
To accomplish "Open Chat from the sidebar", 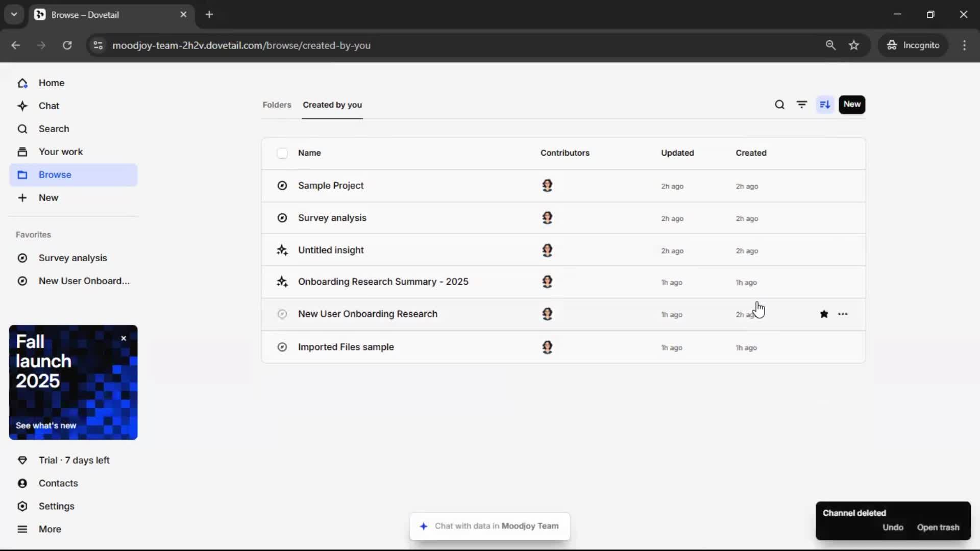I will (x=49, y=106).
